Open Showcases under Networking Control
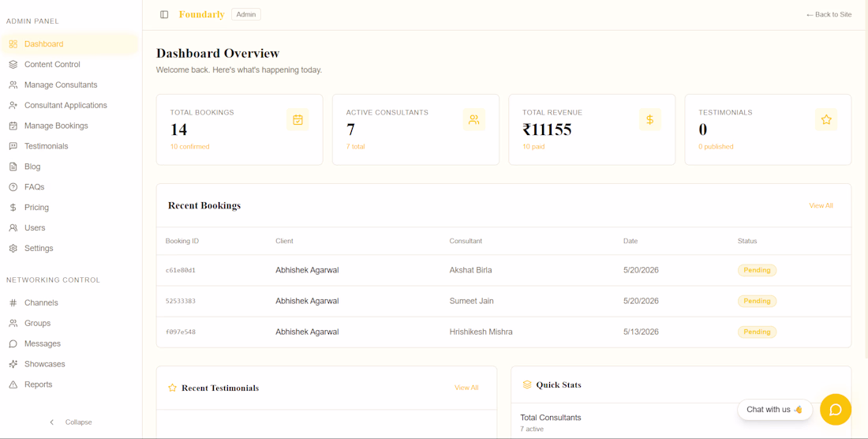This screenshot has width=868, height=439. tap(69, 364)
